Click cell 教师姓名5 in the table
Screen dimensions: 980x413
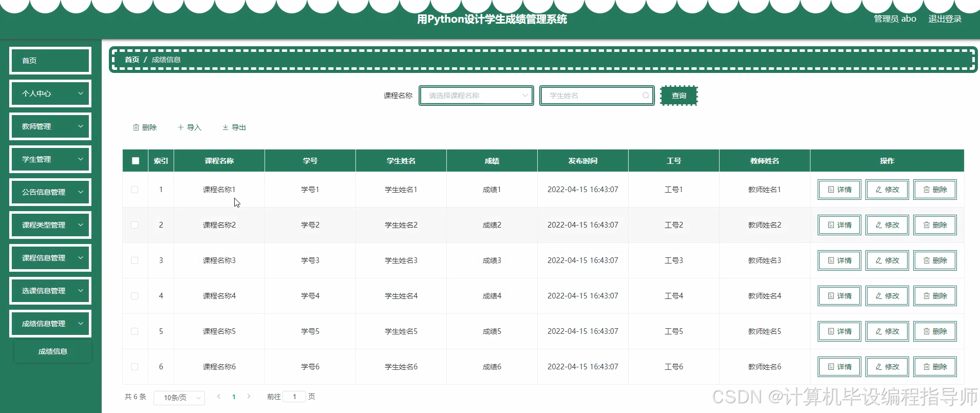765,331
